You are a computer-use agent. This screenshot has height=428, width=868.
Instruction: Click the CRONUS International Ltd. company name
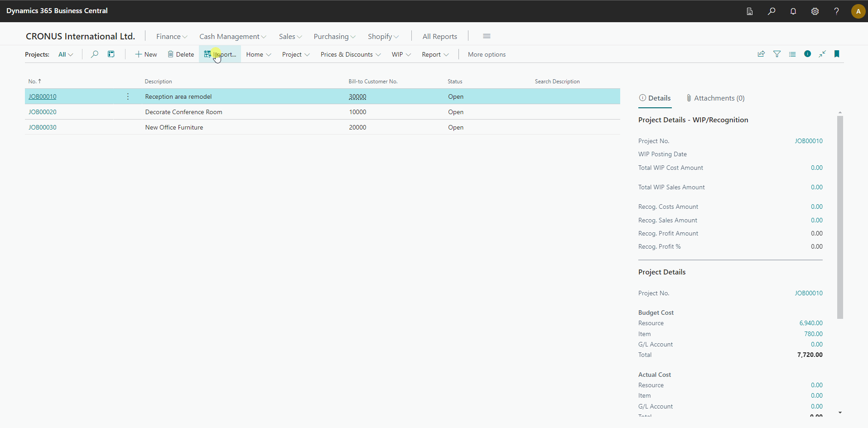pos(80,36)
